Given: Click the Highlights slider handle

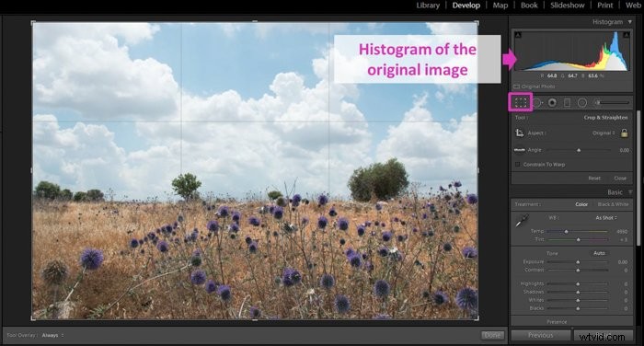Looking at the screenshot, I should pos(578,284).
